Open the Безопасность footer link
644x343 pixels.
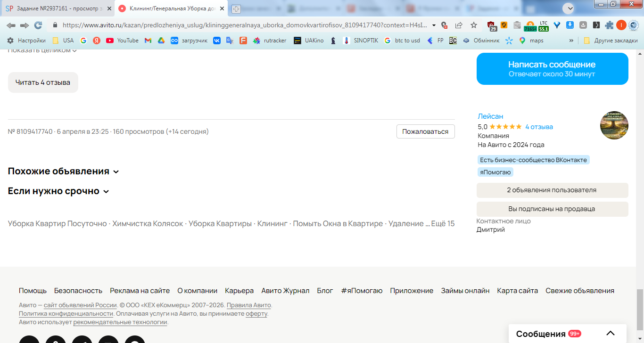(78, 291)
